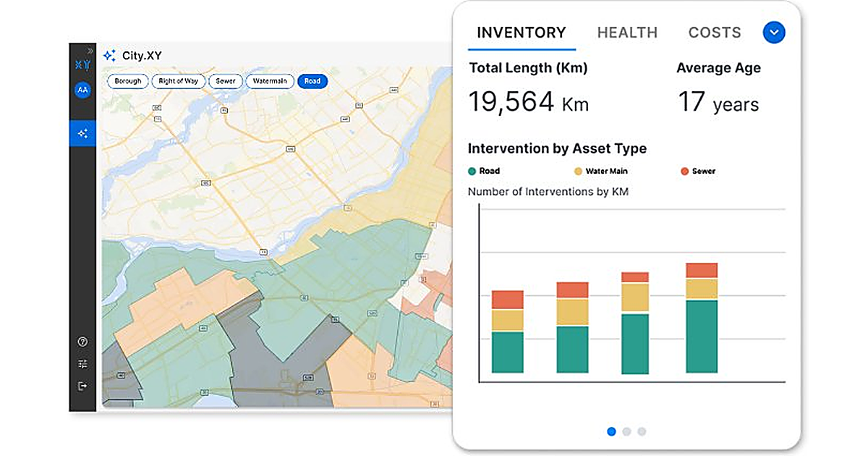Click the green segment of the first bar
The width and height of the screenshot is (868, 456).
coord(507,352)
